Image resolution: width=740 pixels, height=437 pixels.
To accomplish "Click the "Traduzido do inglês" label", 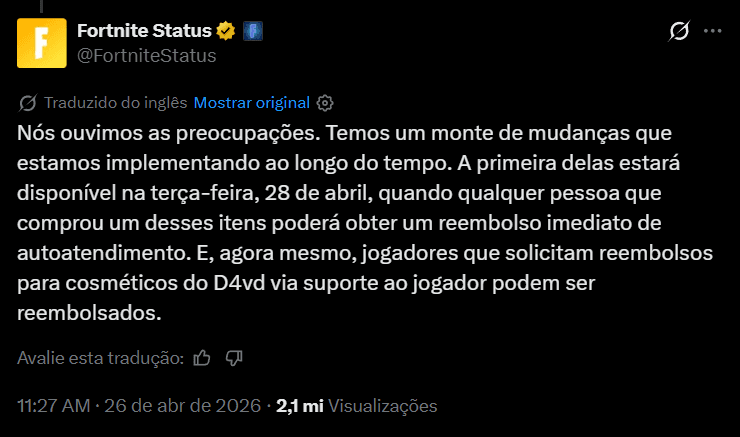I will coord(115,103).
